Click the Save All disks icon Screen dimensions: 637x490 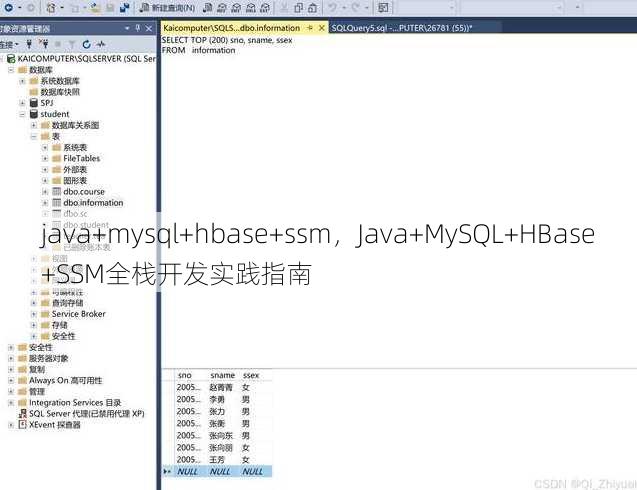coord(124,7)
